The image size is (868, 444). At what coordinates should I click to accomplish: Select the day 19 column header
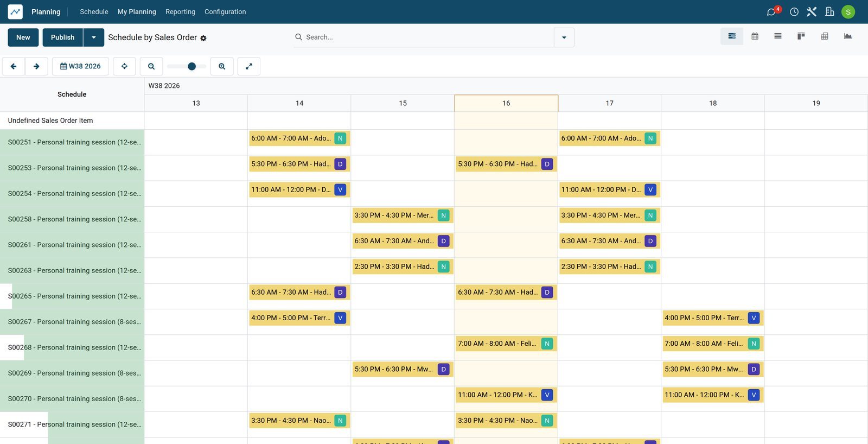coord(816,103)
